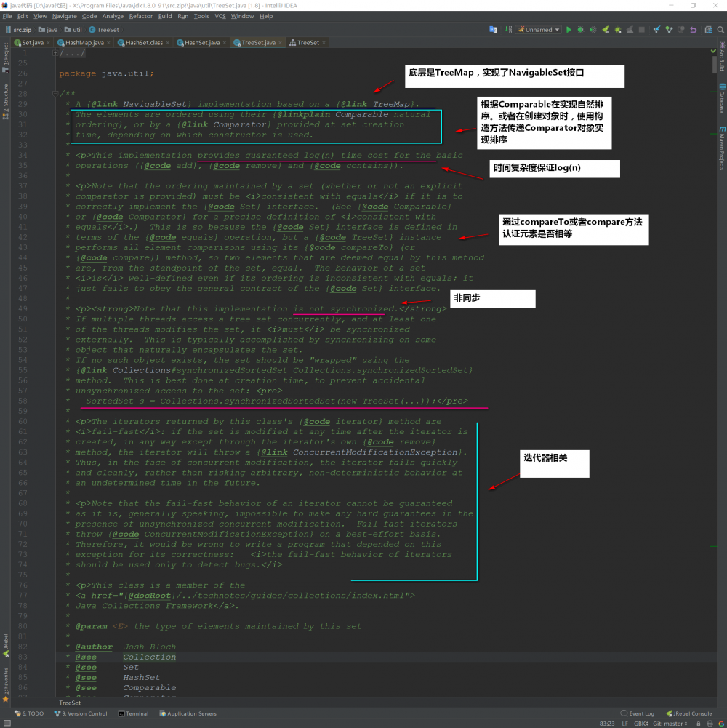Click the VCS Commit icon
The width and height of the screenshot is (727, 728).
[x=669, y=30]
